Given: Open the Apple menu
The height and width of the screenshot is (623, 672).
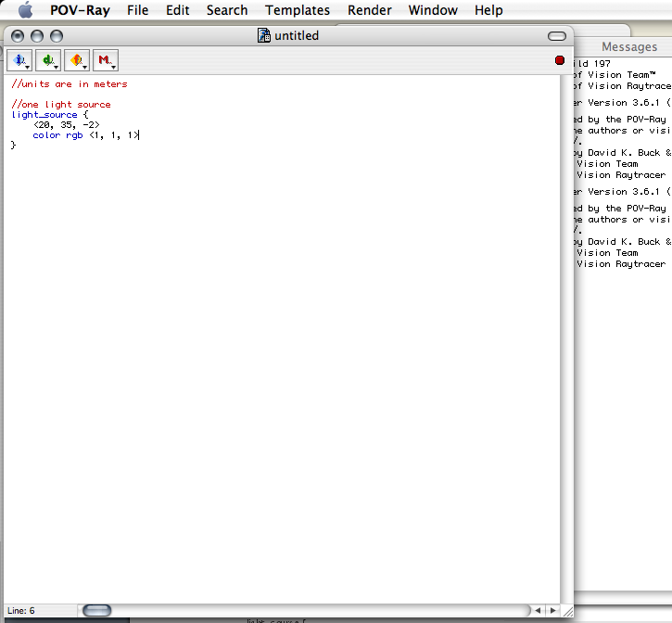Looking at the screenshot, I should [25, 10].
